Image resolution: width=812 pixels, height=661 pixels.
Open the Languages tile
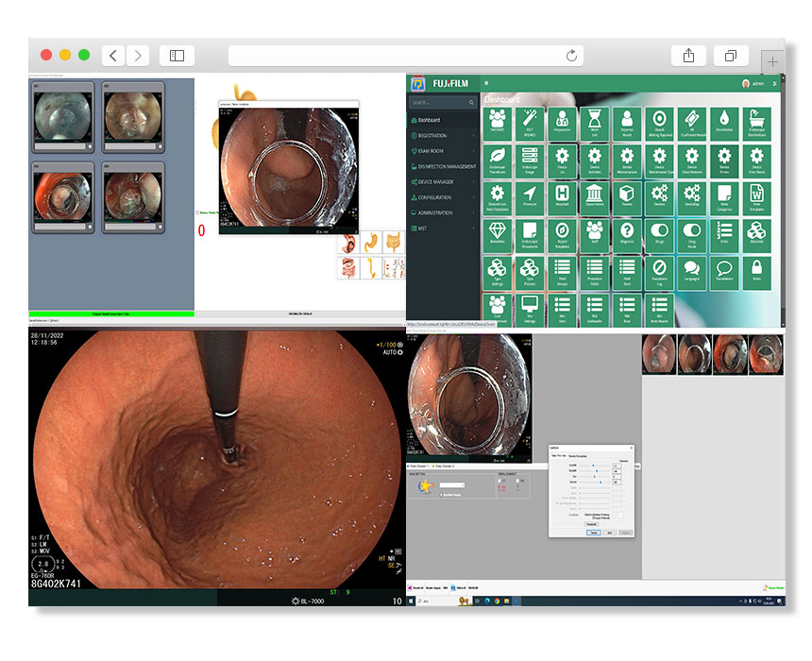pyautogui.click(x=689, y=272)
